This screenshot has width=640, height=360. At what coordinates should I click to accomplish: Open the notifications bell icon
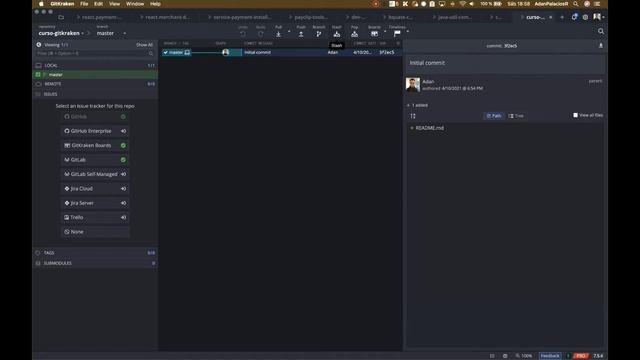(574, 17)
